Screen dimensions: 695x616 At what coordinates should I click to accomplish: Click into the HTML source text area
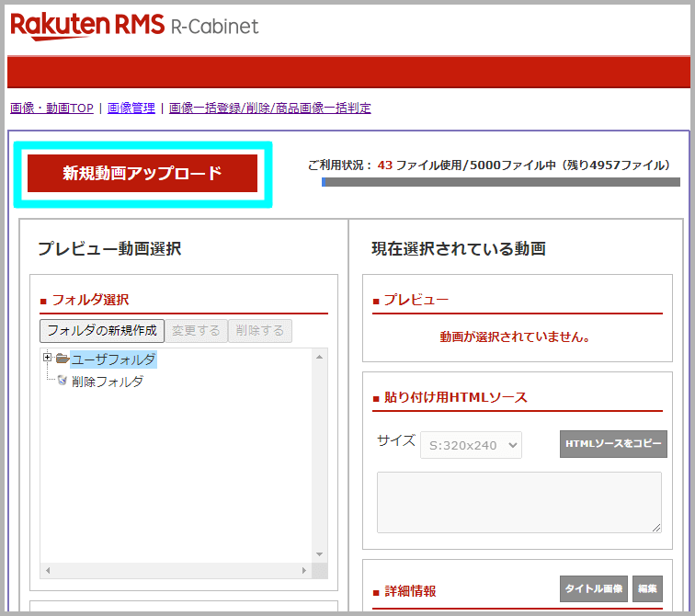tap(519, 502)
